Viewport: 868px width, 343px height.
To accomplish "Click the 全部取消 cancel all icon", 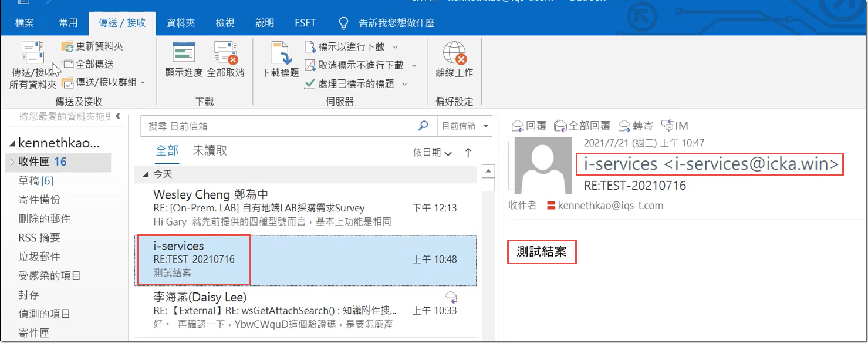I will (x=225, y=53).
